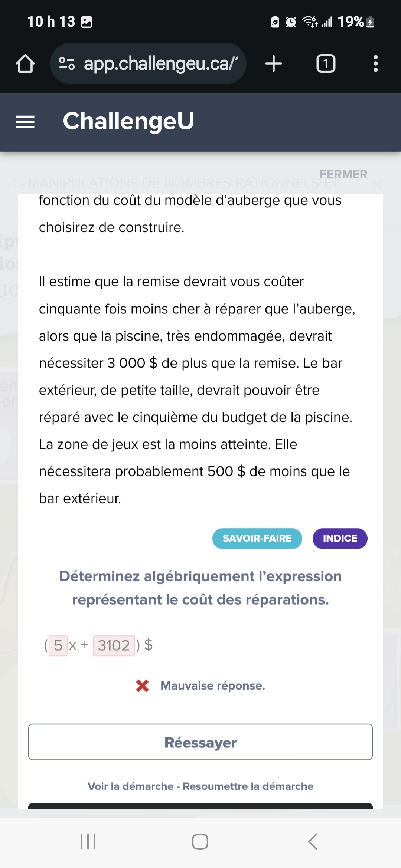This screenshot has width=401, height=868.
Task: Tap Android recent apps button
Action: [88, 842]
